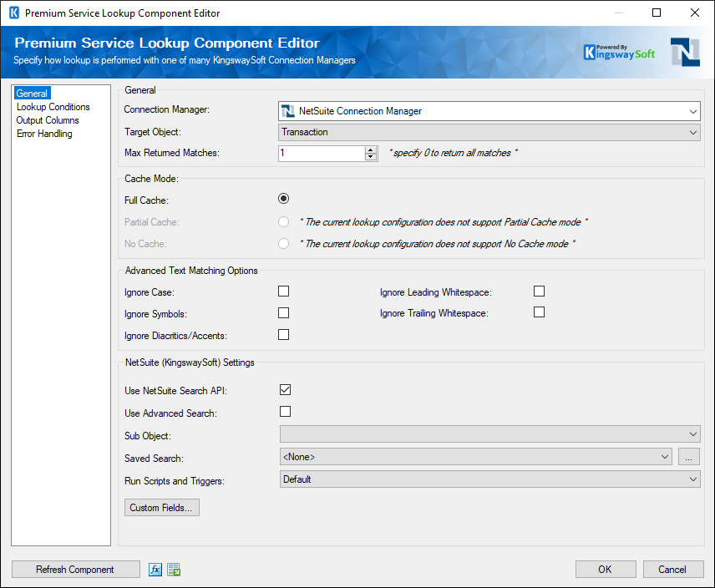Click the Custom Fields... button

[x=162, y=507]
